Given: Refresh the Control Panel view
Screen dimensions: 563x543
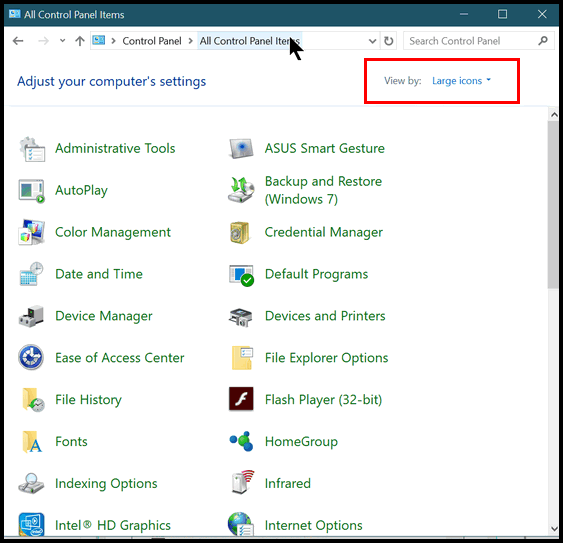Looking at the screenshot, I should (388, 41).
